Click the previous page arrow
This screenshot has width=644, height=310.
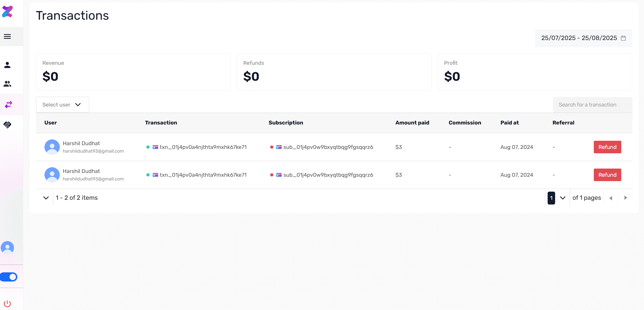[611, 198]
